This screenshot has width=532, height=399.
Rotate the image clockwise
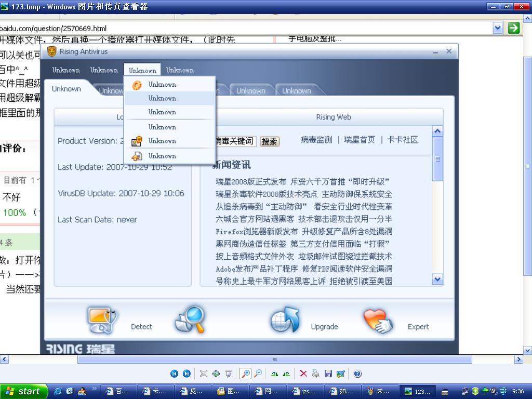coord(274,374)
